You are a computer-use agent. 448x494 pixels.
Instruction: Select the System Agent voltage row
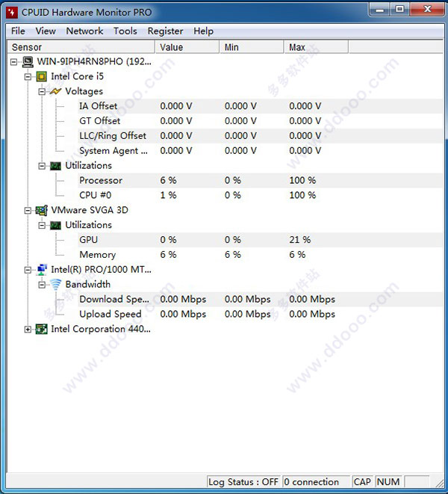coord(260,151)
